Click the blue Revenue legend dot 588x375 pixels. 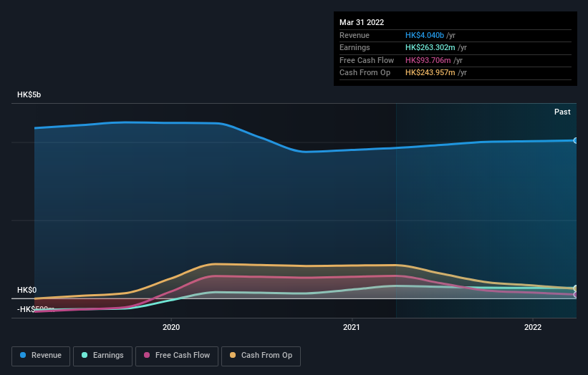(23, 355)
